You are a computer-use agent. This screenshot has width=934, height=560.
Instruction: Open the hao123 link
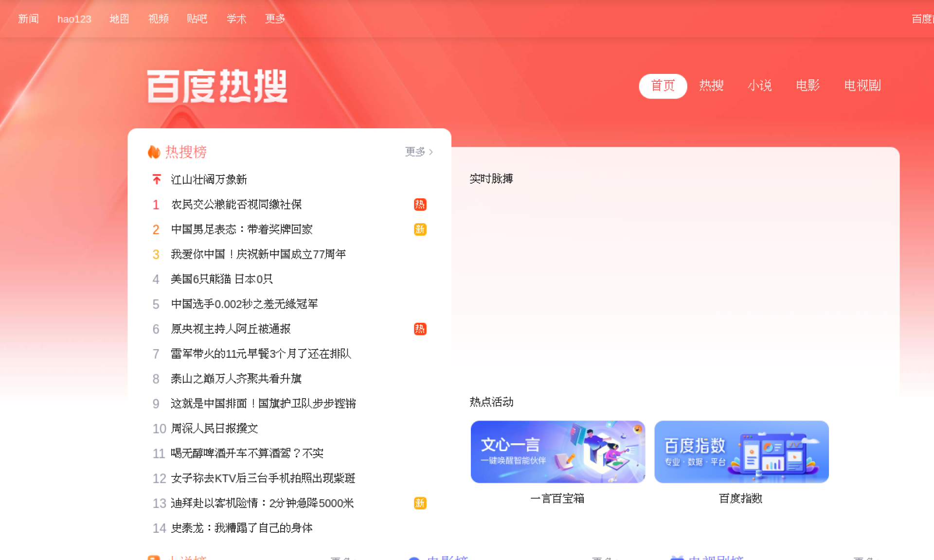pos(74,19)
